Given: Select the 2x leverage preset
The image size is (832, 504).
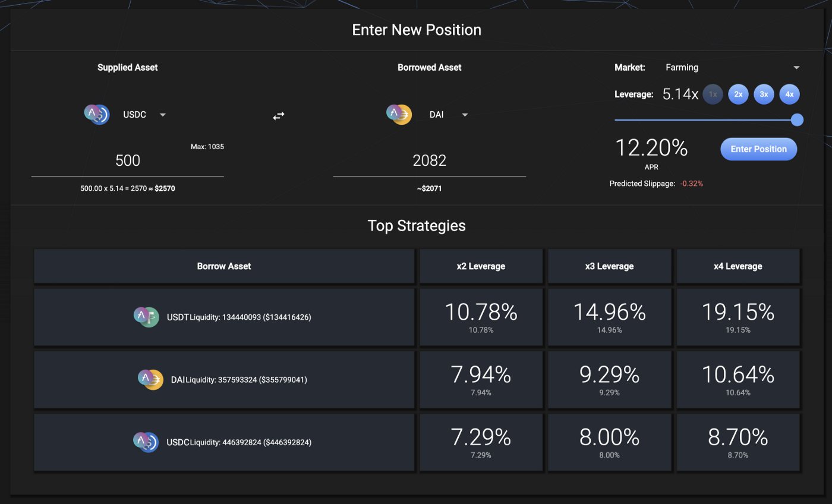Looking at the screenshot, I should point(738,94).
